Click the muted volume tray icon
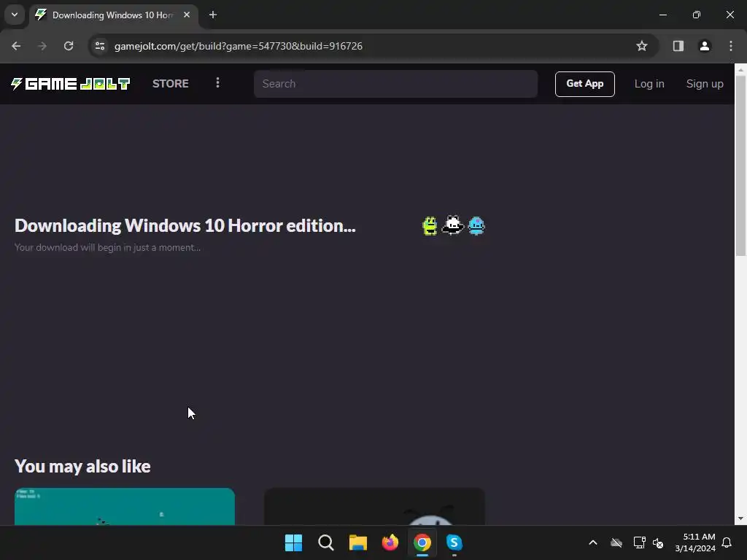Image resolution: width=747 pixels, height=560 pixels. click(x=658, y=542)
